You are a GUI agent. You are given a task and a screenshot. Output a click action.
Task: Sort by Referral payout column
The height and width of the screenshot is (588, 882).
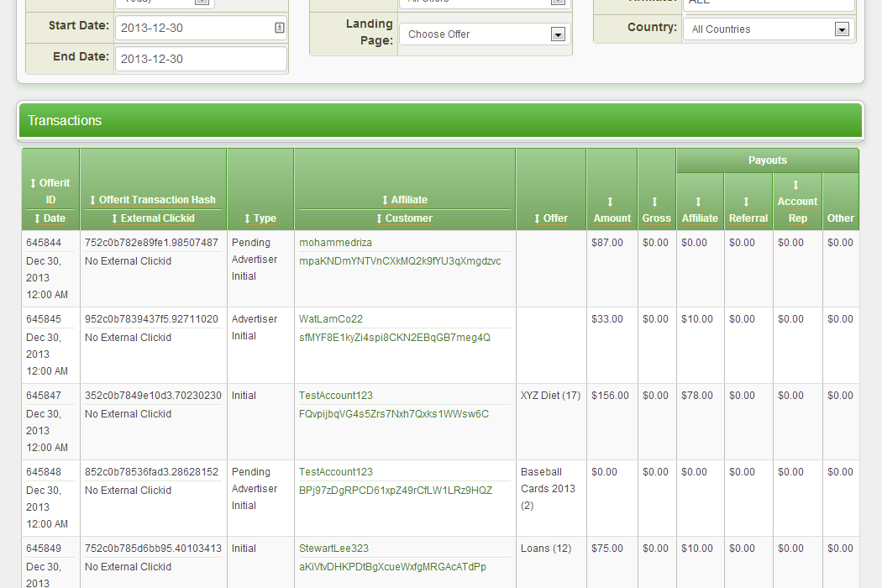(x=748, y=210)
